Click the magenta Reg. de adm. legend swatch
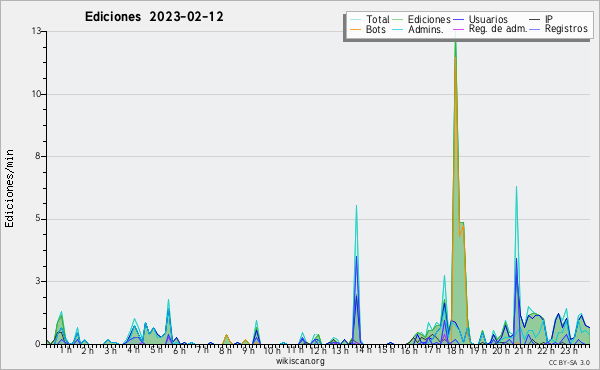Viewport: 600px width, 370px height. point(458,29)
